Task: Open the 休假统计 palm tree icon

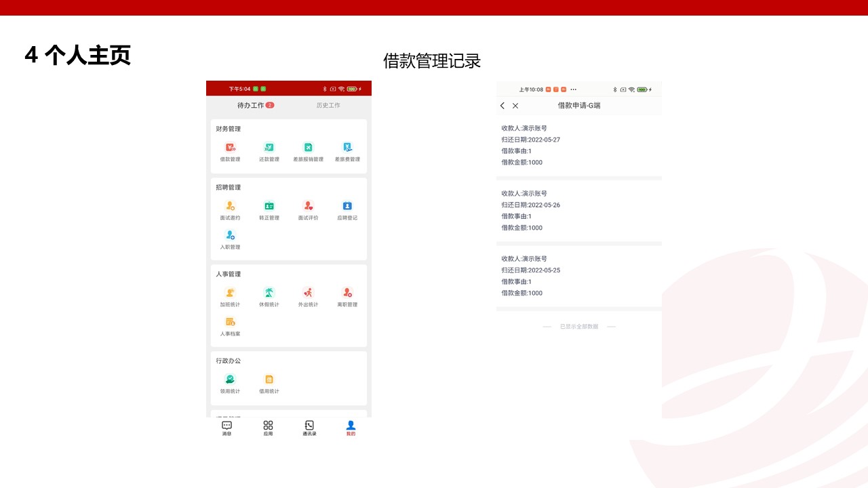Action: tap(269, 293)
